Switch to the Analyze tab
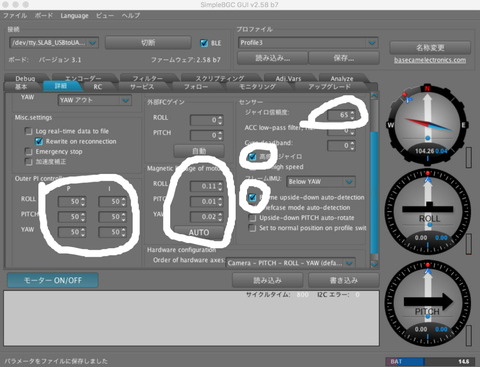 tap(342, 78)
